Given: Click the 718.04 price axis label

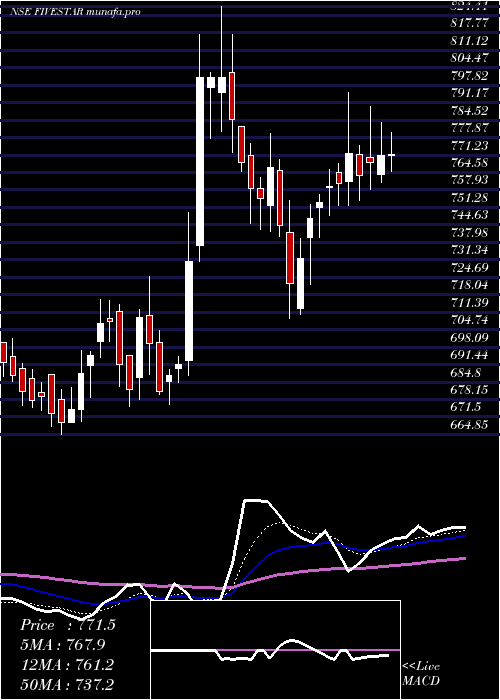Looking at the screenshot, I should click(469, 284).
